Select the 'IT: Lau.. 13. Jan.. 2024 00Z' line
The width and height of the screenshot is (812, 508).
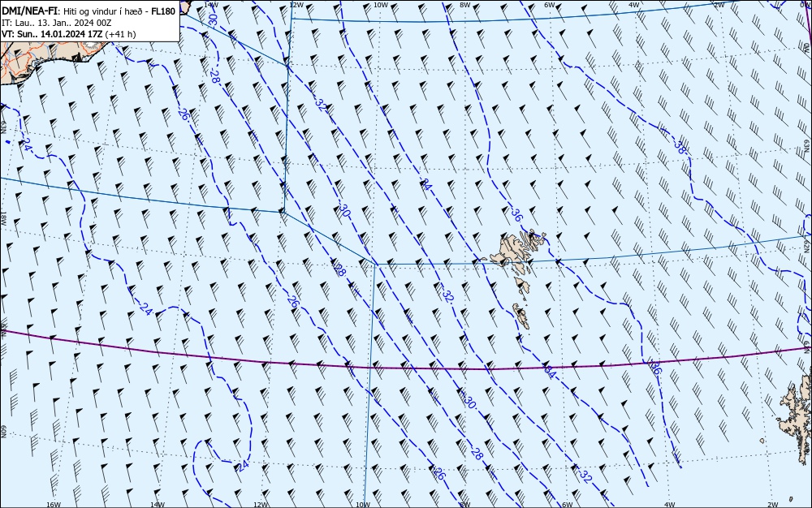[x=57, y=23]
